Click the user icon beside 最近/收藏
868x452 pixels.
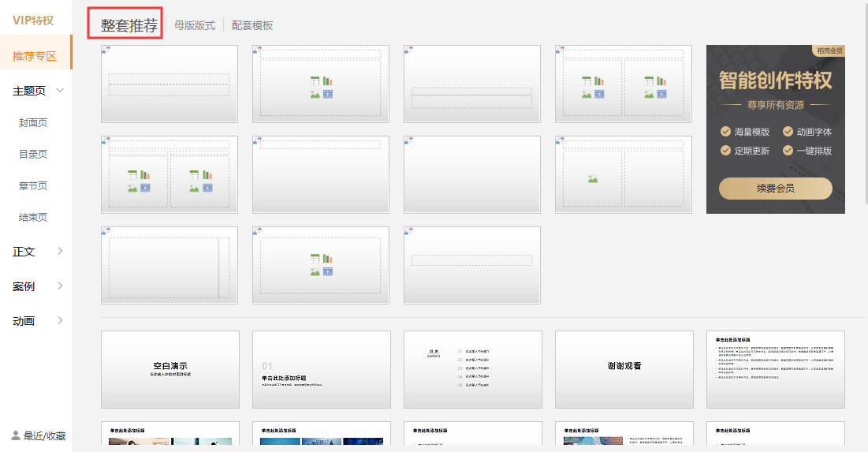click(16, 435)
